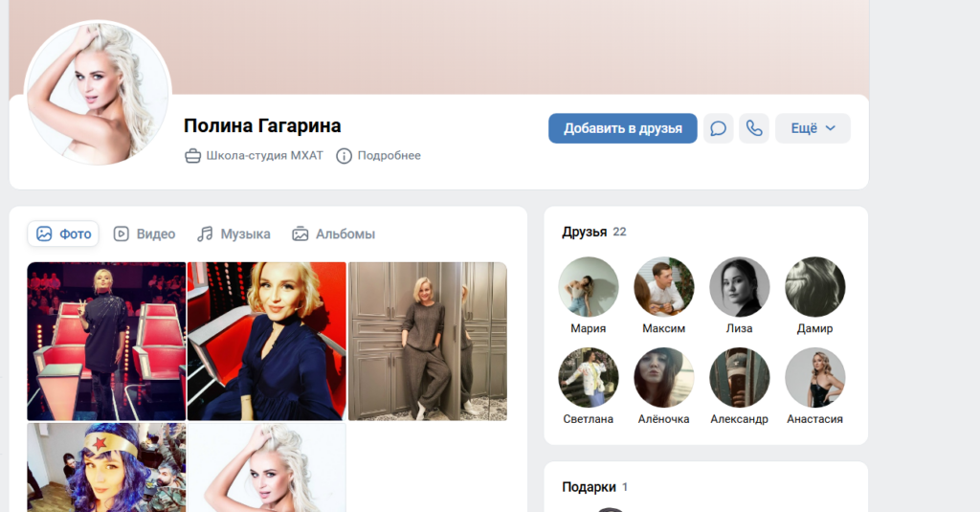Open photo of woman by gray wardrobe

pos(428,342)
